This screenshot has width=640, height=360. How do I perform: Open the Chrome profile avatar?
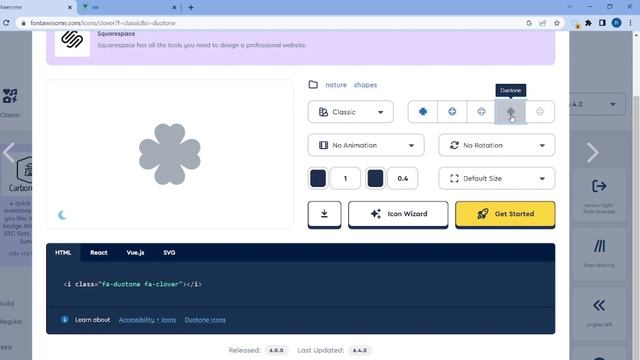point(616,23)
